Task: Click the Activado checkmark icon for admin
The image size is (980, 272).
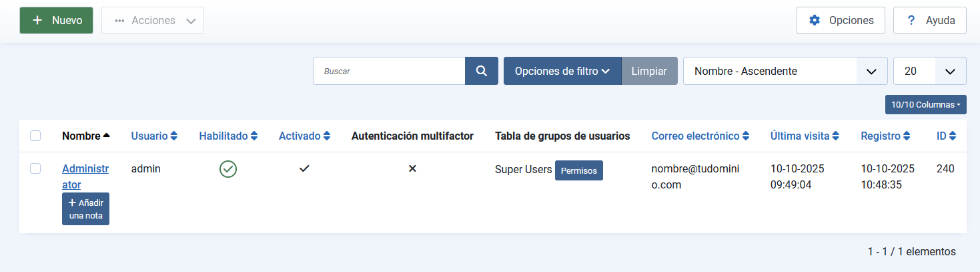Action: pyautogui.click(x=304, y=169)
